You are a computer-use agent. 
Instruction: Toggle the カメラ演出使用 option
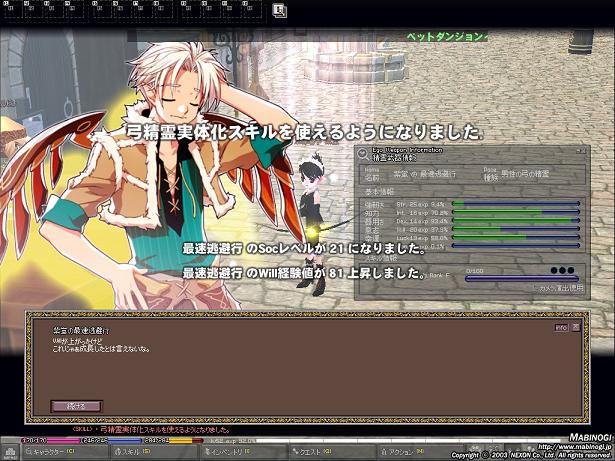pyautogui.click(x=559, y=288)
